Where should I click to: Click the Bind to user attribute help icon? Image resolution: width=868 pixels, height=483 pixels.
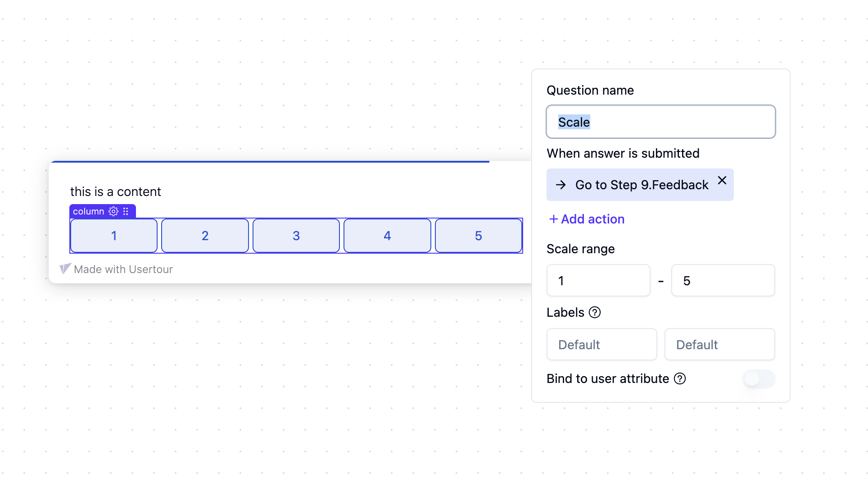click(680, 378)
